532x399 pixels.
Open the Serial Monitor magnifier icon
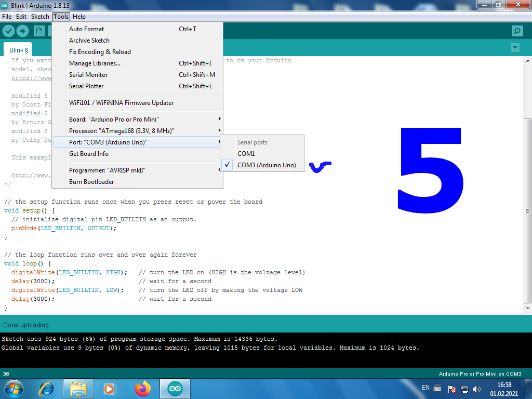tap(517, 31)
